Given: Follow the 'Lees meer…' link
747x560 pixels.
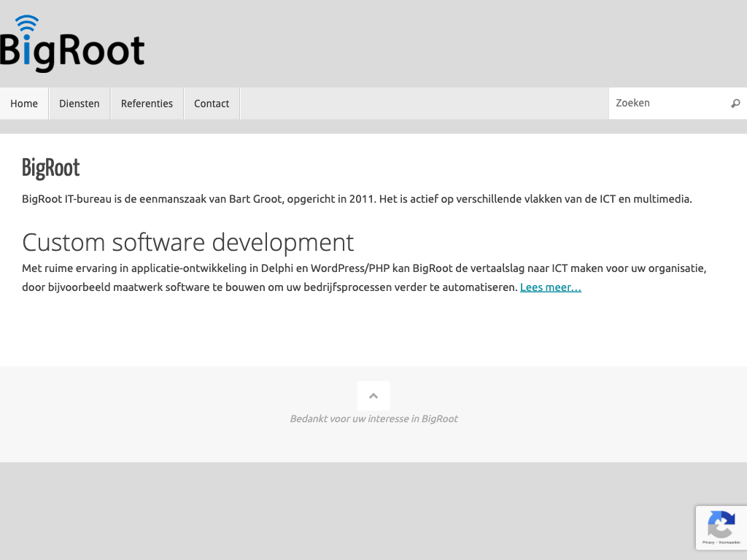Looking at the screenshot, I should [550, 287].
